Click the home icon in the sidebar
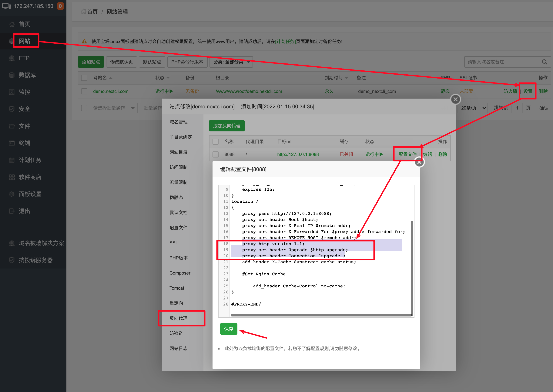 12,24
